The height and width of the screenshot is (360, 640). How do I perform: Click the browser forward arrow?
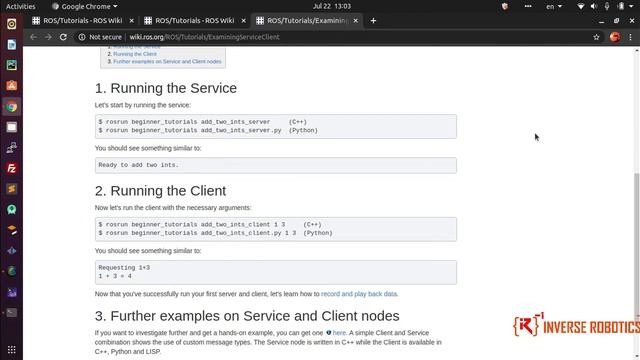(x=48, y=37)
